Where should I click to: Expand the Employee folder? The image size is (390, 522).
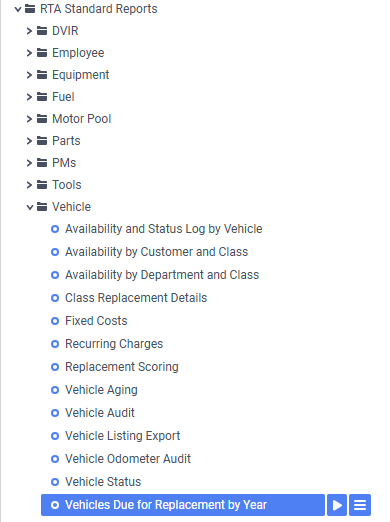[29, 53]
